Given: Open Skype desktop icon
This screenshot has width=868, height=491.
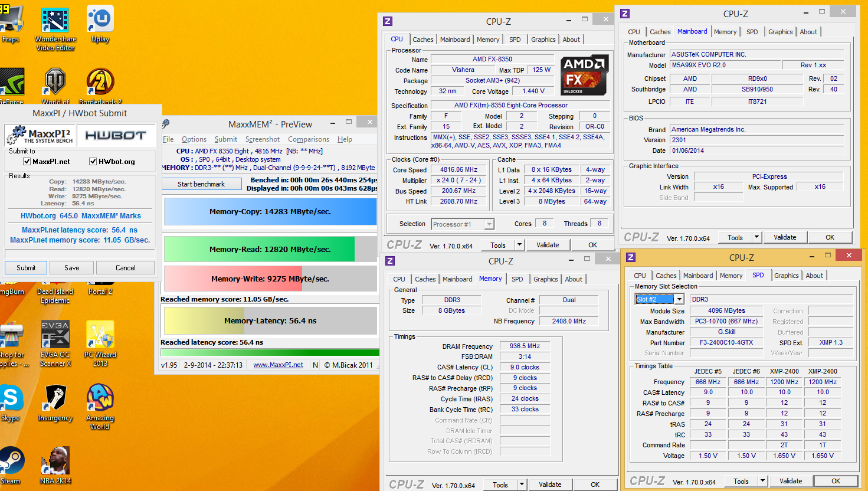Looking at the screenshot, I should point(11,402).
